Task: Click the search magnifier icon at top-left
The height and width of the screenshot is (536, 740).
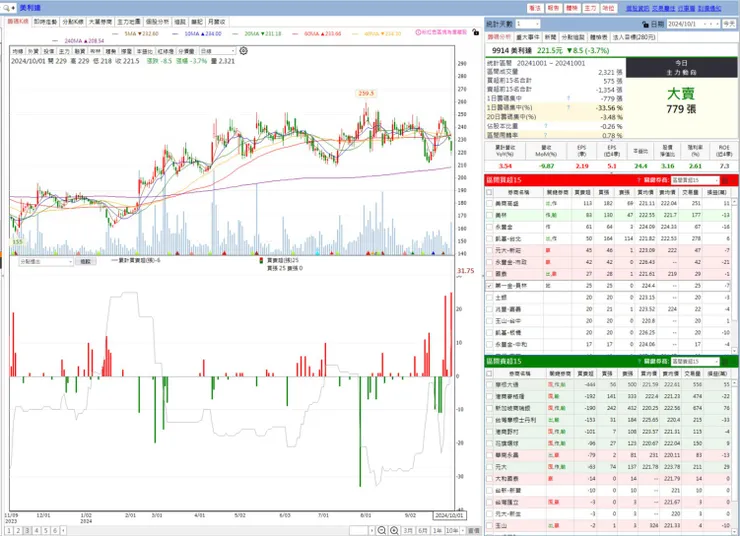Action: (x=6, y=8)
